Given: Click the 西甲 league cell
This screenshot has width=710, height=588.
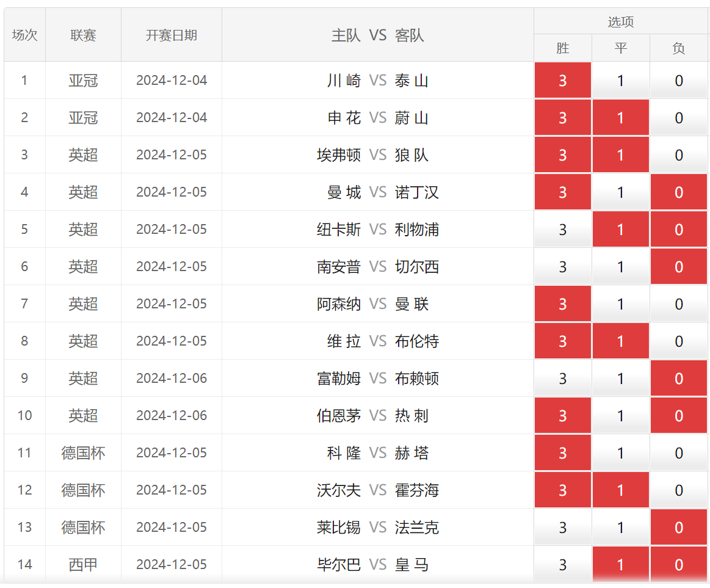Looking at the screenshot, I should (83, 564).
